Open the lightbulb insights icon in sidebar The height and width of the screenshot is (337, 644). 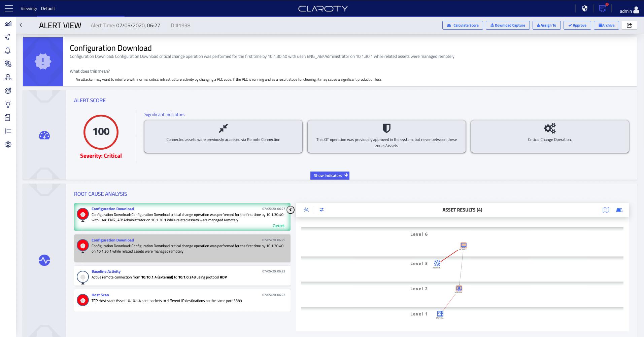pos(8,104)
